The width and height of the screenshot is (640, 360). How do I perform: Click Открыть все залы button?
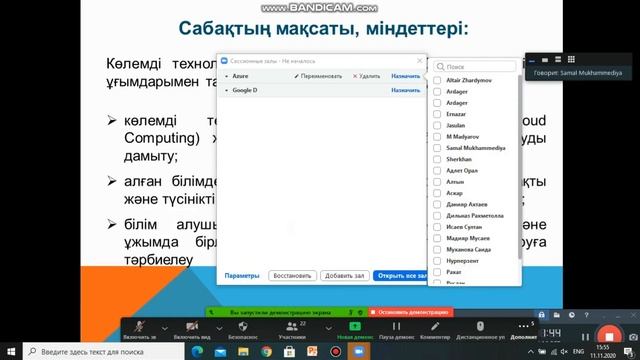tap(400, 276)
